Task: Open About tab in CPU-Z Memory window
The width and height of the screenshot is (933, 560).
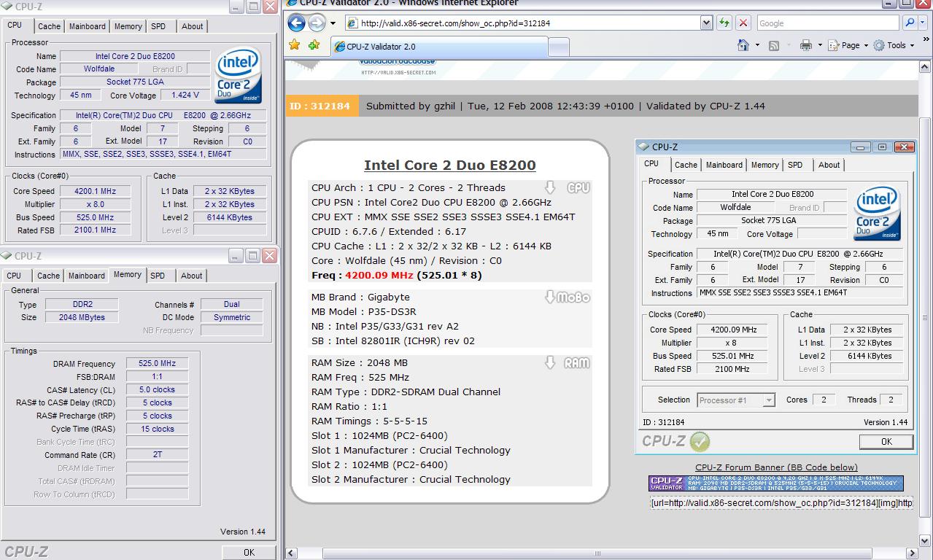Action: tap(191, 276)
